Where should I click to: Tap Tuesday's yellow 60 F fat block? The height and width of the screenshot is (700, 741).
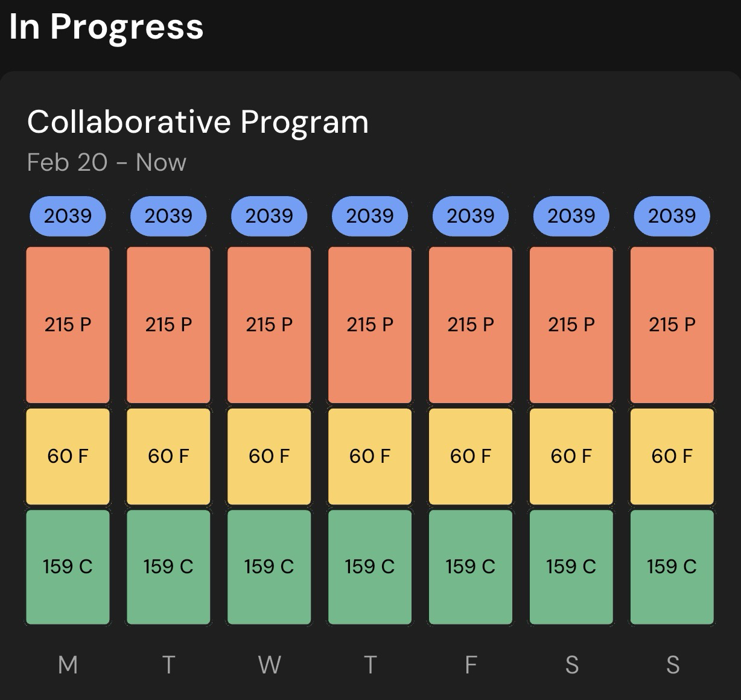pos(168,456)
